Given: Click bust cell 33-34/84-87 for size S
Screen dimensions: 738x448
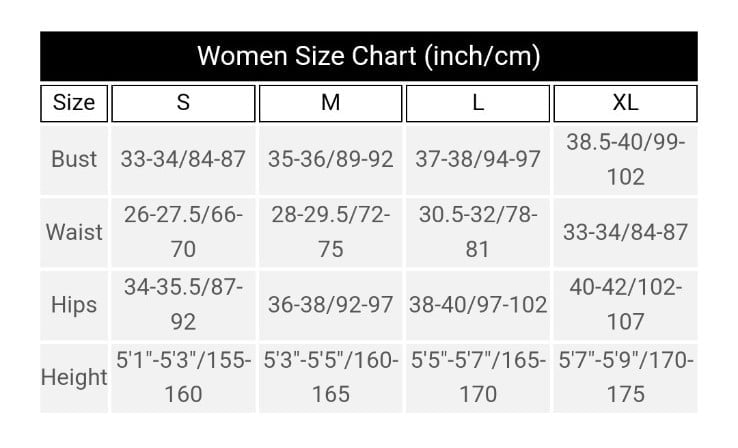Looking at the screenshot, I should 183,160.
